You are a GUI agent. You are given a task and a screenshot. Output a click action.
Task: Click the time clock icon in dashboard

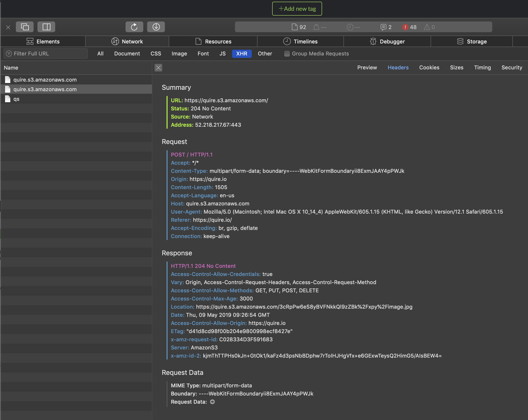click(350, 27)
